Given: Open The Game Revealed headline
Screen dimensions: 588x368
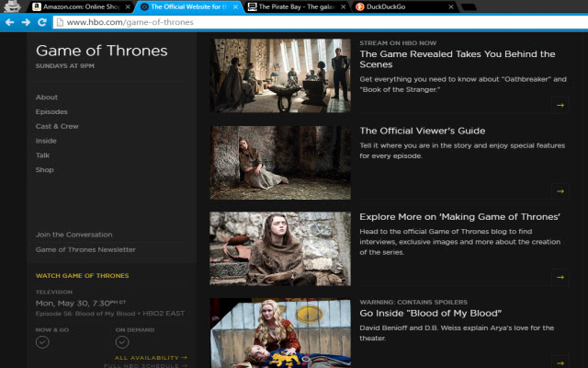Looking at the screenshot, I should pos(458,59).
